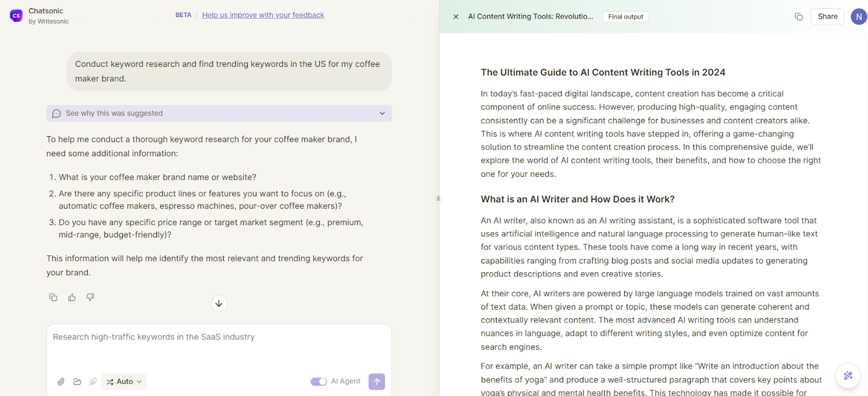The height and width of the screenshot is (396, 868).
Task: Give the response a thumbs up
Action: (72, 297)
